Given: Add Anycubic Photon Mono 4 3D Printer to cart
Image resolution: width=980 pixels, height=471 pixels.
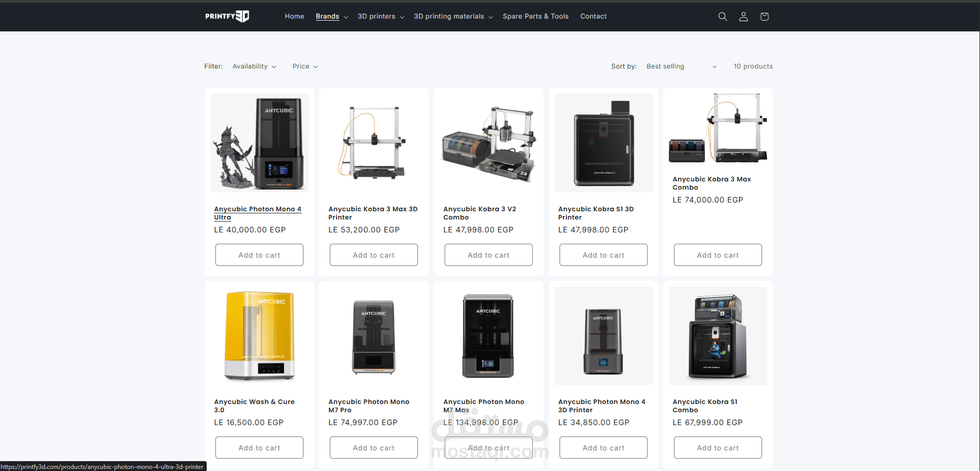Looking at the screenshot, I should tap(603, 448).
